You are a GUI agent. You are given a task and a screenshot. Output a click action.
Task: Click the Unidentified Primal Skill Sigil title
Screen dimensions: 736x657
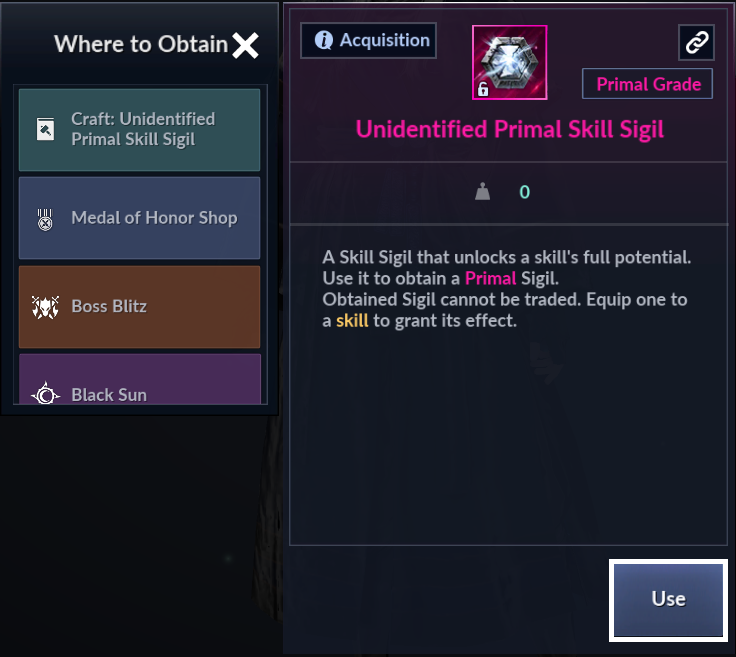point(509,130)
